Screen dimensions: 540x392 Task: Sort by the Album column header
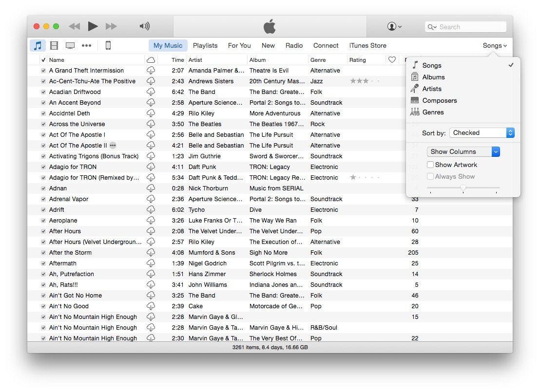(278, 60)
